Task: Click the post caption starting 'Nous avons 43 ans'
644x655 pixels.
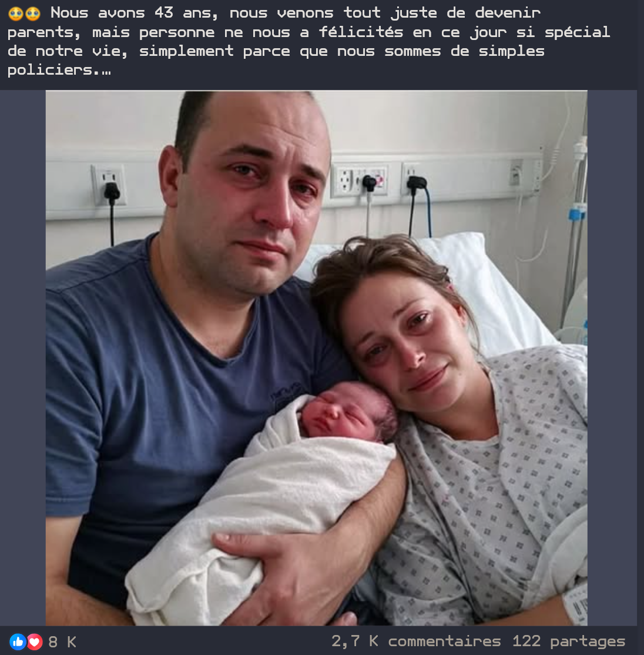Action: (309, 41)
